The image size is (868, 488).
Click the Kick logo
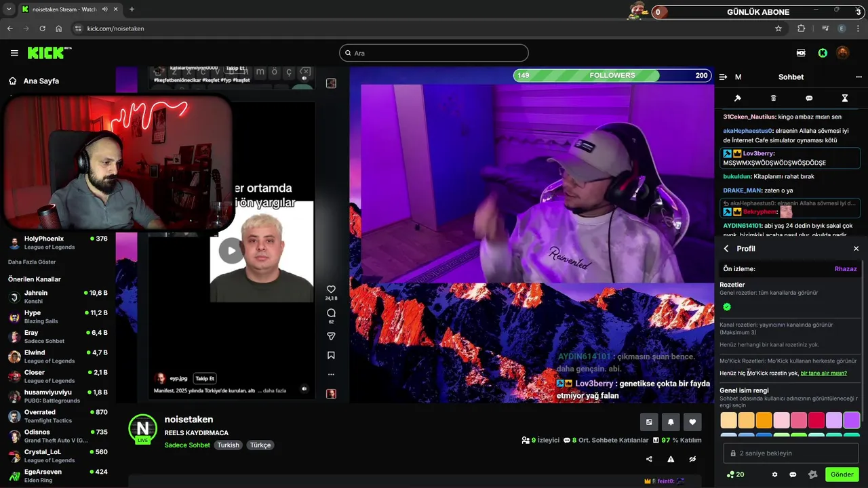49,52
